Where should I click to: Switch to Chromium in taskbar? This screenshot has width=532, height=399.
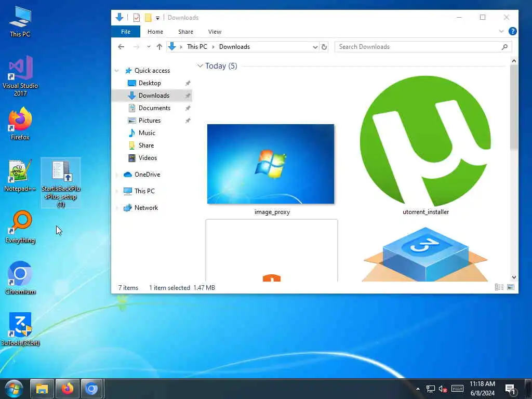click(x=91, y=389)
